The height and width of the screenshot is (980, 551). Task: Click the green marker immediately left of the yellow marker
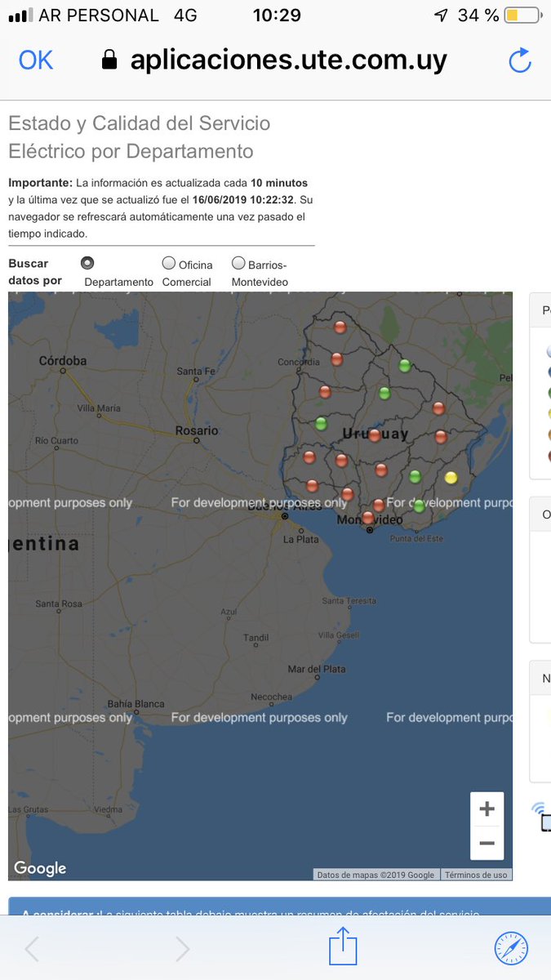pos(415,476)
